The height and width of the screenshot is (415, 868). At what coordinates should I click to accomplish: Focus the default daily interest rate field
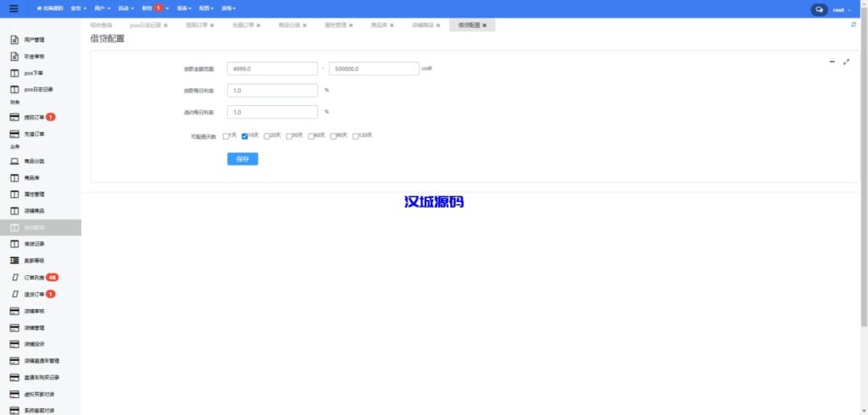pyautogui.click(x=272, y=112)
